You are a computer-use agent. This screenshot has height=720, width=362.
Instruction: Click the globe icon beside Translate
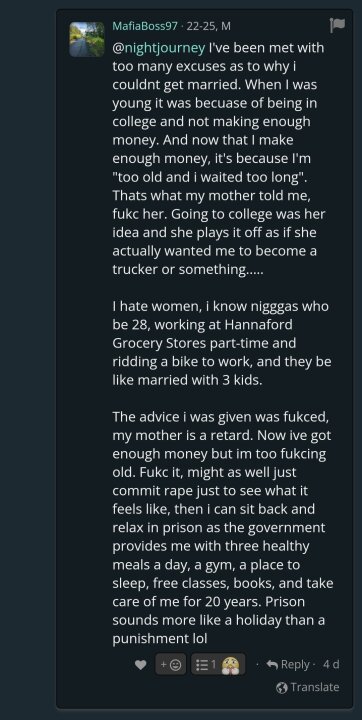[x=282, y=687]
